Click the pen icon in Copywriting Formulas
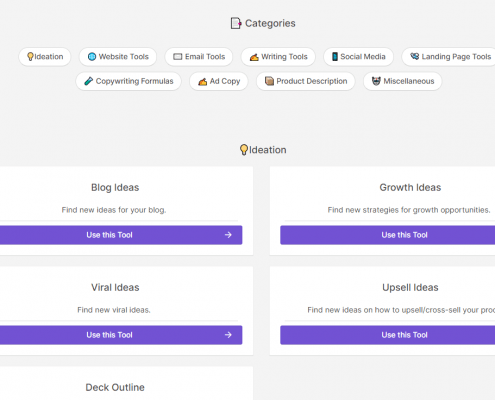The height and width of the screenshot is (400, 495). click(x=89, y=81)
